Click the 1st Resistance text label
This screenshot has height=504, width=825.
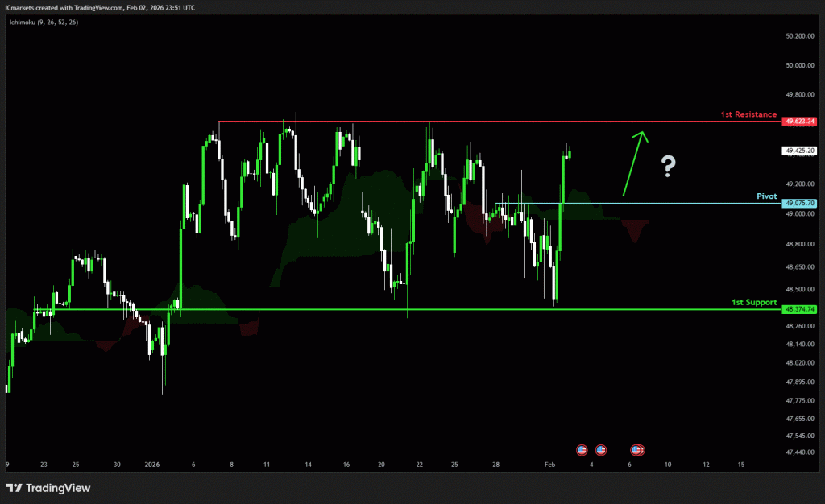tap(748, 115)
